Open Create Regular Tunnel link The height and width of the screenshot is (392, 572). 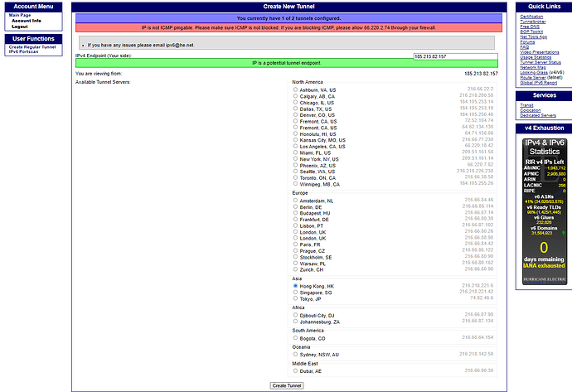click(x=32, y=47)
